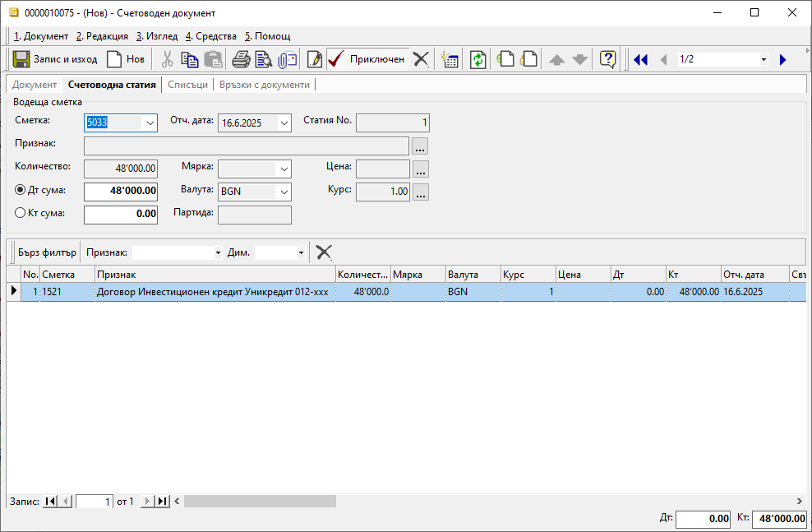Image resolution: width=812 pixels, height=532 pixels.
Task: Expand the Сметка account dropdown
Action: tap(150, 123)
